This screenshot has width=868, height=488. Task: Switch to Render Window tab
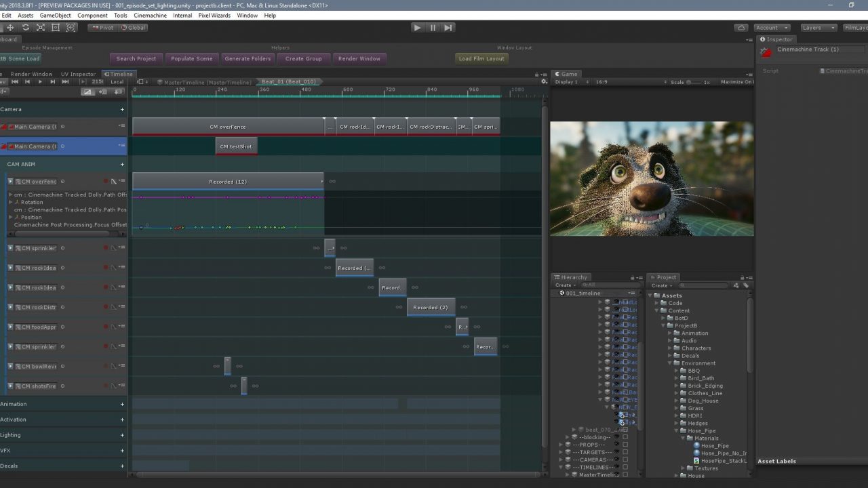pyautogui.click(x=31, y=74)
